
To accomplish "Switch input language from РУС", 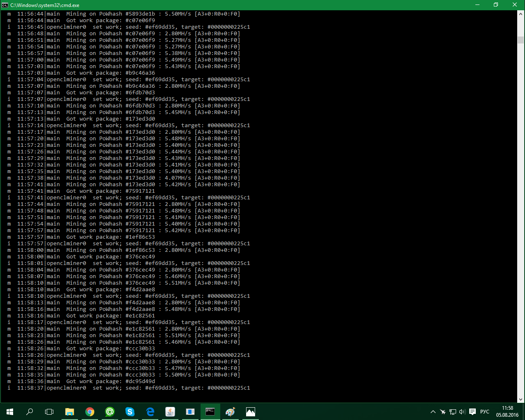I will [485, 412].
